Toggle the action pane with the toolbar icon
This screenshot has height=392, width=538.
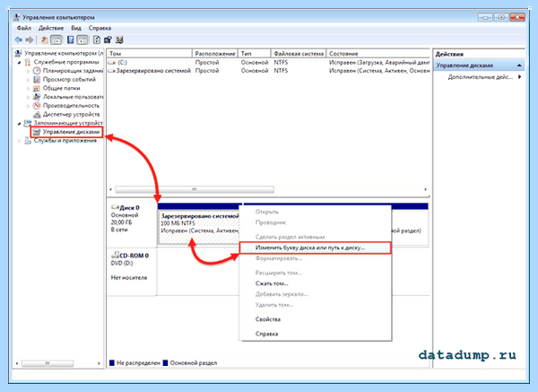(x=82, y=40)
